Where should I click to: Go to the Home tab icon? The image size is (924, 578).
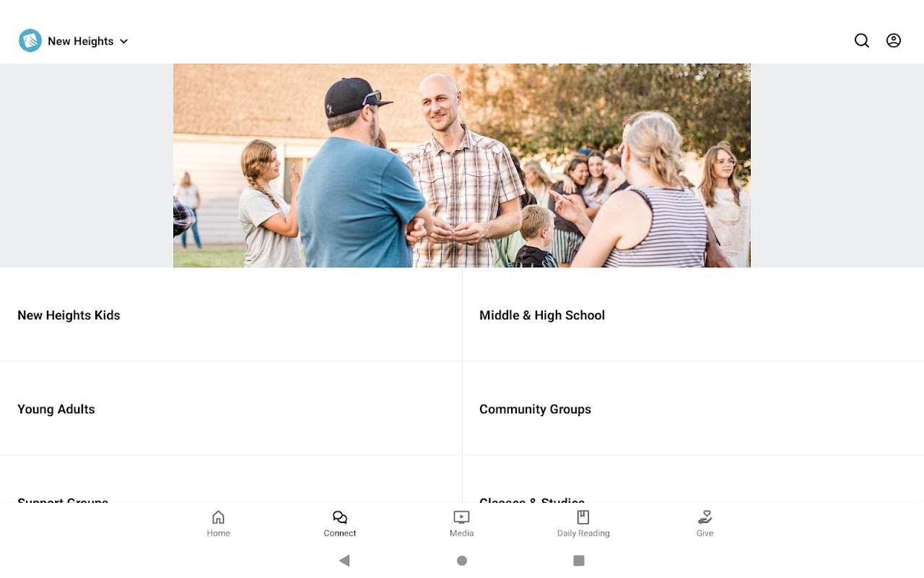(x=218, y=517)
